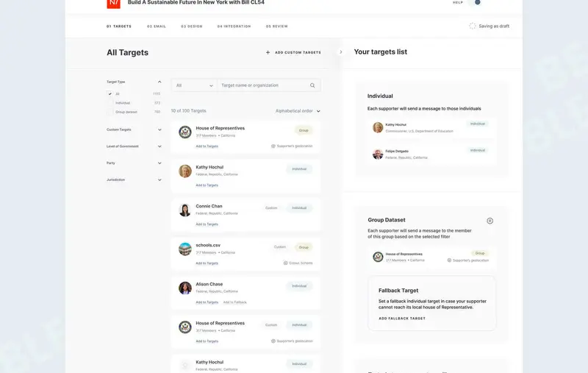
Task: Click the red N7 logo icon
Action: (x=113, y=4)
